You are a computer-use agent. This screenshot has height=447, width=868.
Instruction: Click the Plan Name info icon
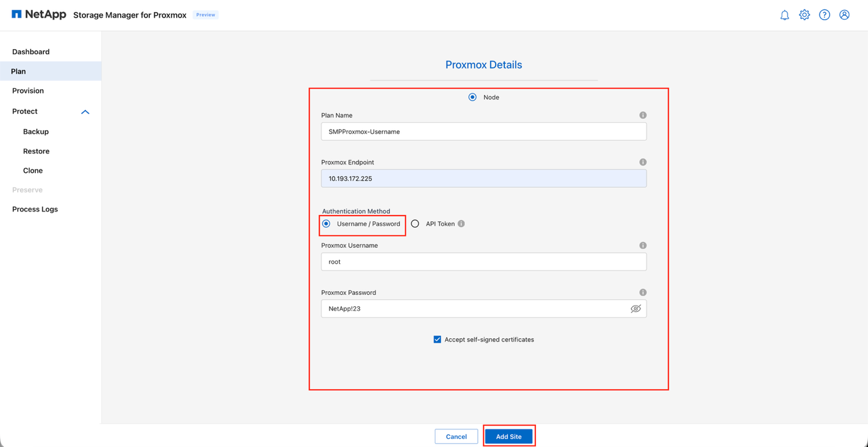[x=643, y=115]
